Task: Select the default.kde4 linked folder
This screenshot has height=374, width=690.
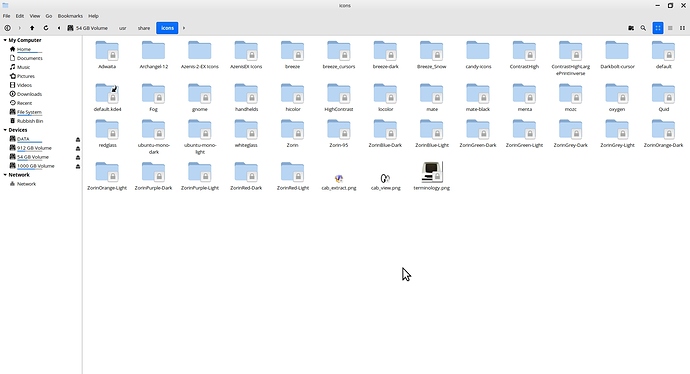Action: click(x=107, y=97)
